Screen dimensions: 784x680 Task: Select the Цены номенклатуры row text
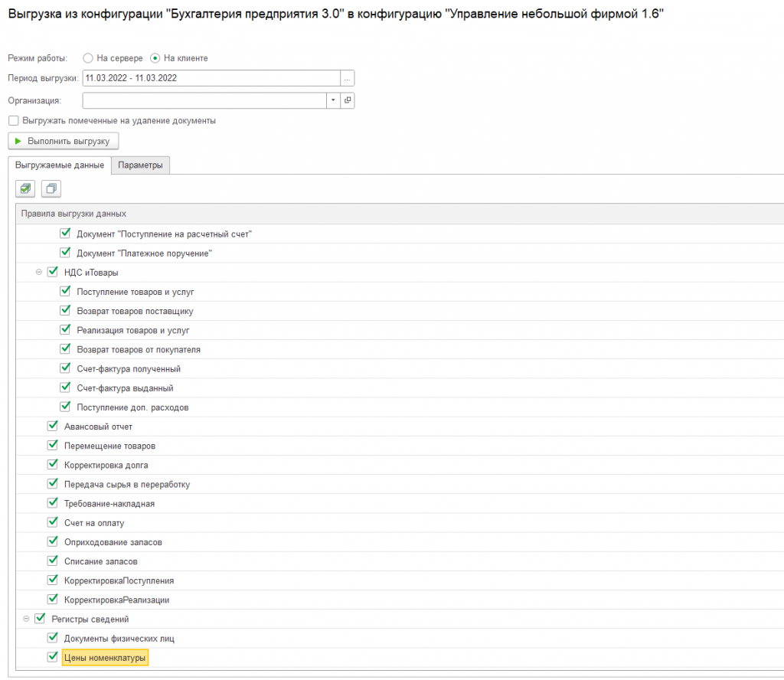pyautogui.click(x=105, y=658)
